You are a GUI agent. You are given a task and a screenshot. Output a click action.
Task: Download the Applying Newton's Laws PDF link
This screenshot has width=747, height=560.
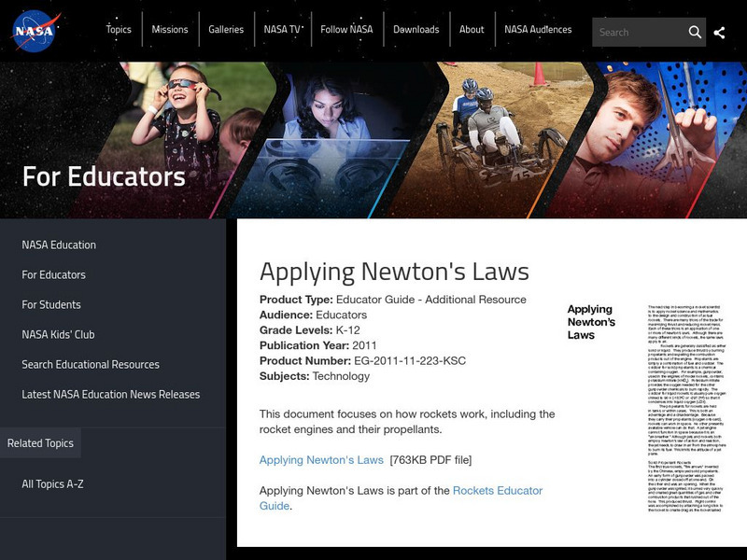[x=321, y=460]
